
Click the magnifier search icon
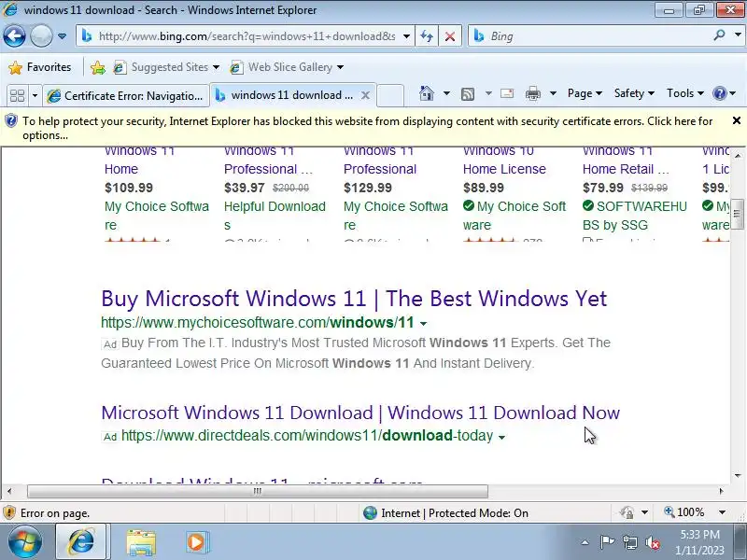pos(719,35)
